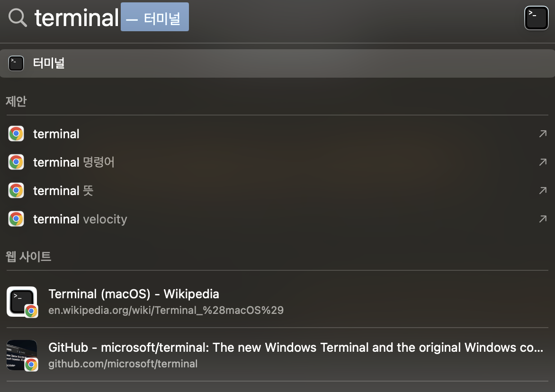This screenshot has width=555, height=392.
Task: Open the 'Terminal (macOS) - Wikipedia' result
Action: click(x=134, y=294)
